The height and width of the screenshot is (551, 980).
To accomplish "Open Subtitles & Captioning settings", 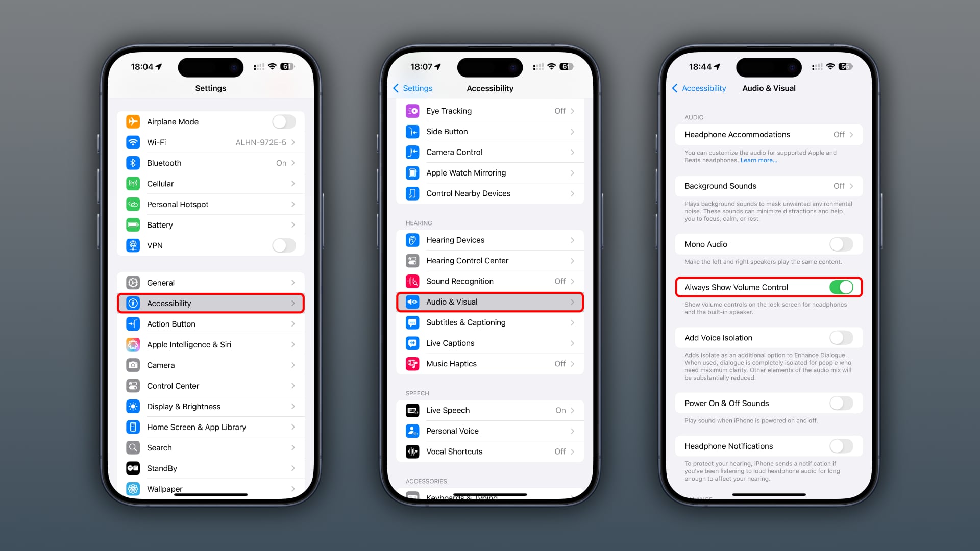I will tap(490, 322).
